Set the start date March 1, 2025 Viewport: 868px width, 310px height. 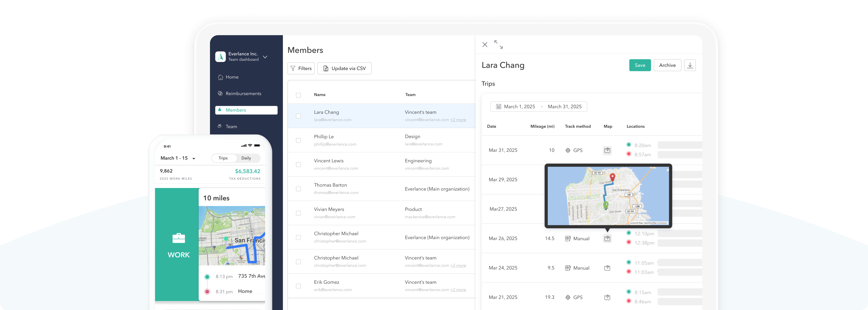pyautogui.click(x=519, y=106)
